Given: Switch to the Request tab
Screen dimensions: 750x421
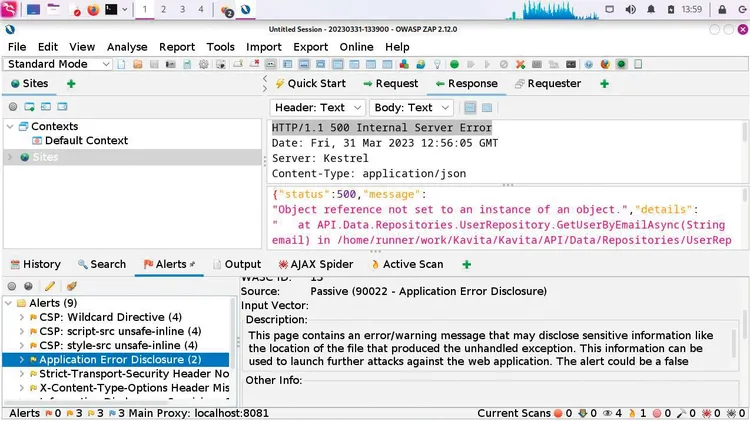Looking at the screenshot, I should 391,84.
